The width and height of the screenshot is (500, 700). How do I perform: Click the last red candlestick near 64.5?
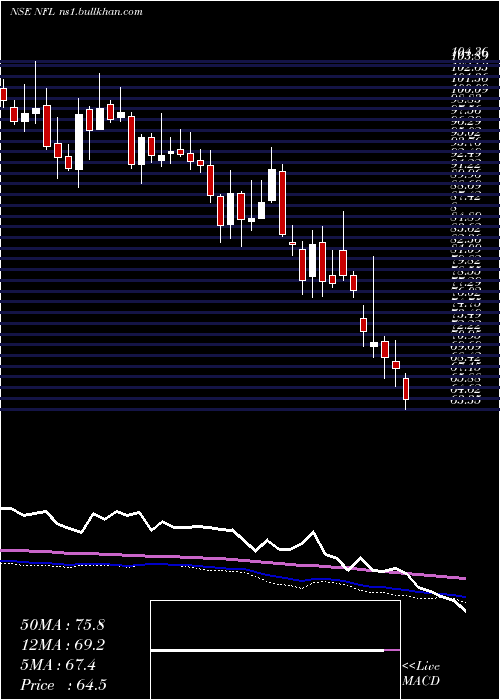click(x=406, y=389)
